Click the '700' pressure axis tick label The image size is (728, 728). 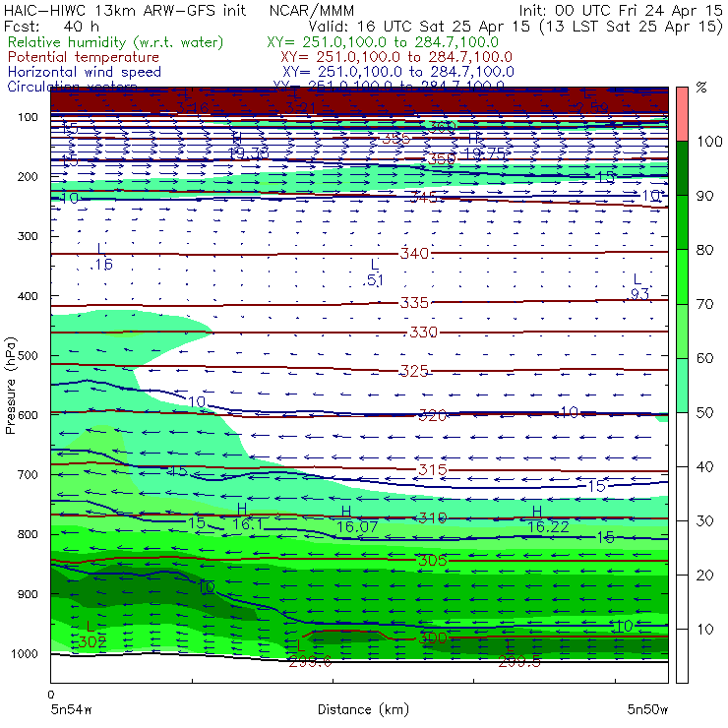tap(28, 475)
